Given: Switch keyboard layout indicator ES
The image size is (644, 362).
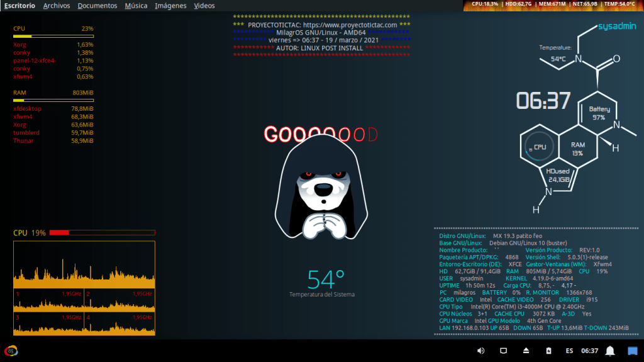Looking at the screenshot, I should point(569,351).
